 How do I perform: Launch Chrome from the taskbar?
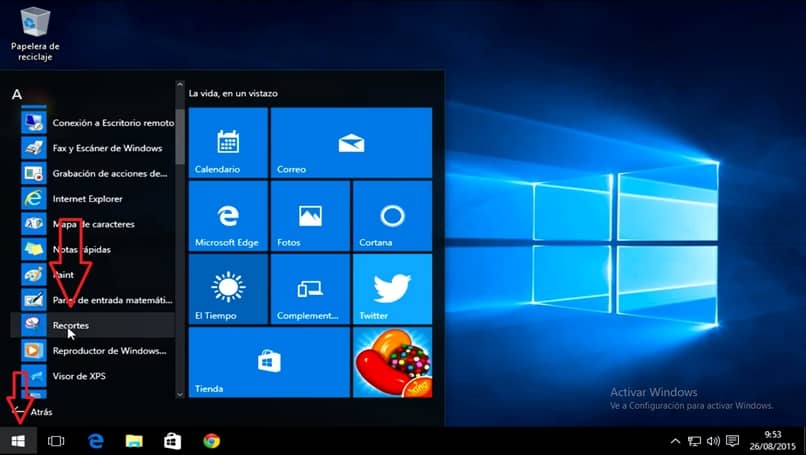click(x=211, y=441)
